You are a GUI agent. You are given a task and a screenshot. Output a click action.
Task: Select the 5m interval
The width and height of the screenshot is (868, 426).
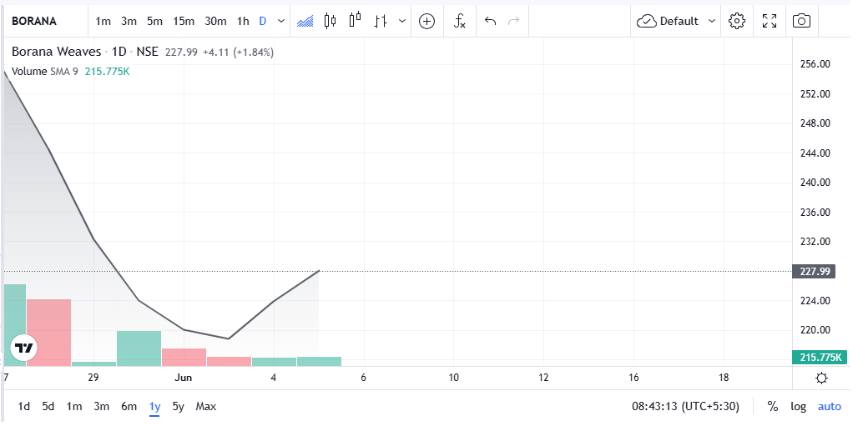[154, 21]
